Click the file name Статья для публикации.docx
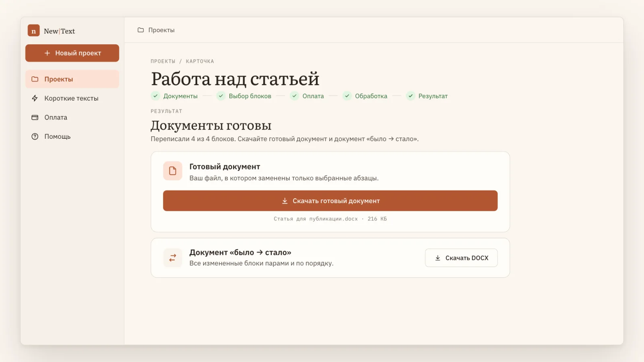The width and height of the screenshot is (644, 362). click(x=316, y=219)
